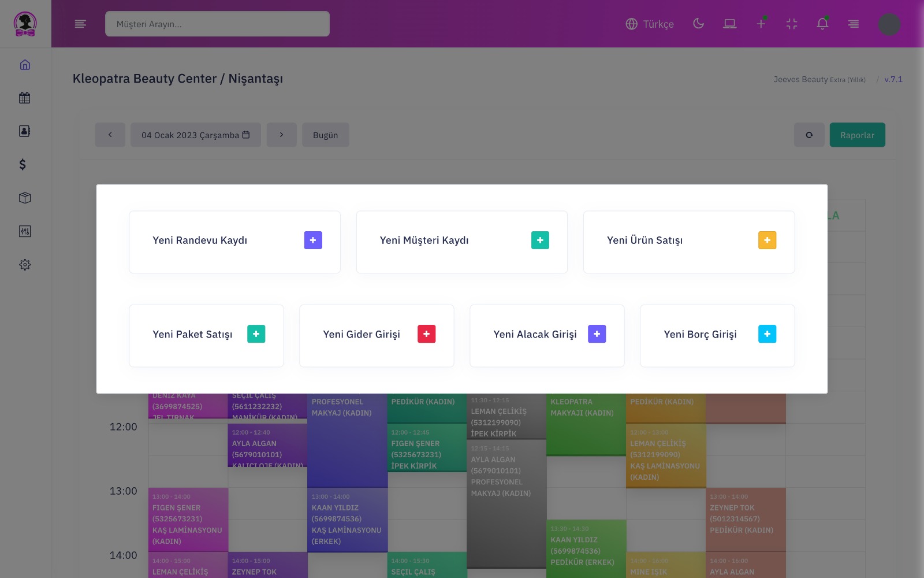Open the dollar finance icon in the sidebar
Screen dimensions: 924x578
(x=23, y=165)
